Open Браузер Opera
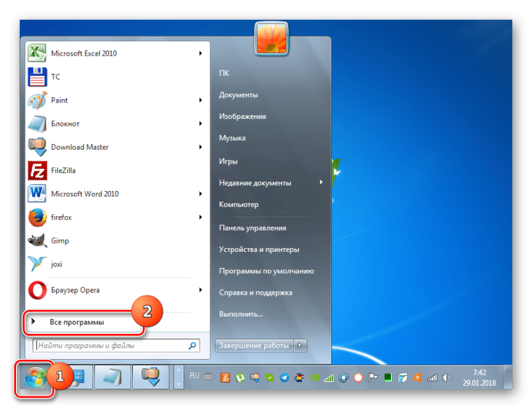The image size is (532, 409). pyautogui.click(x=118, y=290)
